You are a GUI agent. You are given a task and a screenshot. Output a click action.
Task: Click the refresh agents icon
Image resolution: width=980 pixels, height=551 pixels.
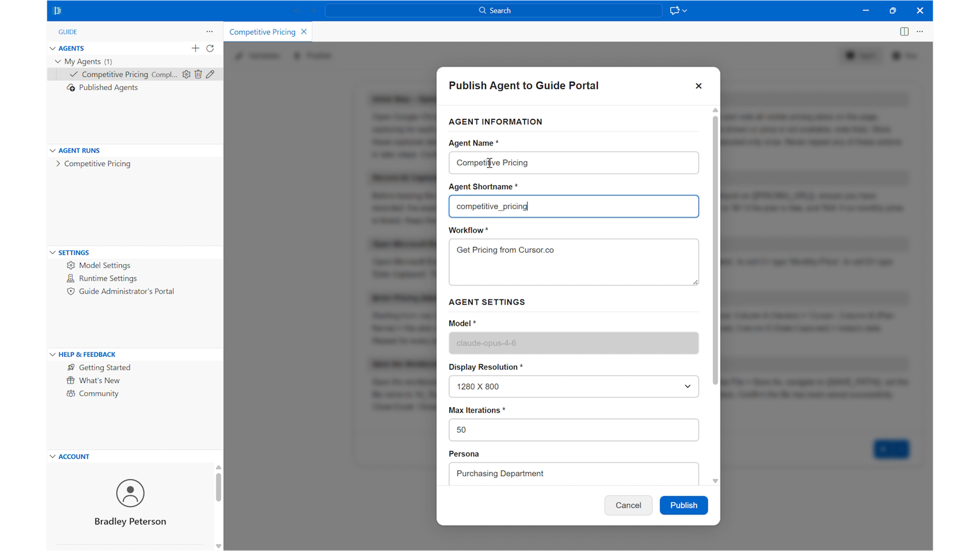click(210, 48)
